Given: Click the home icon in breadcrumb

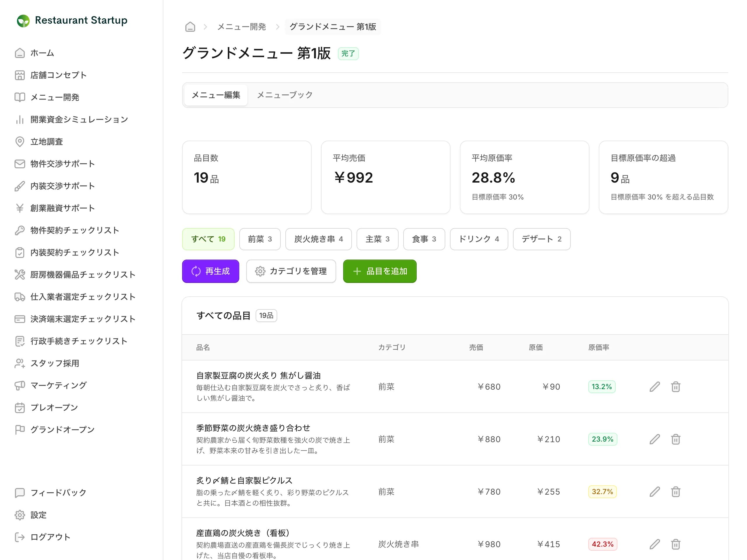Looking at the screenshot, I should (190, 27).
